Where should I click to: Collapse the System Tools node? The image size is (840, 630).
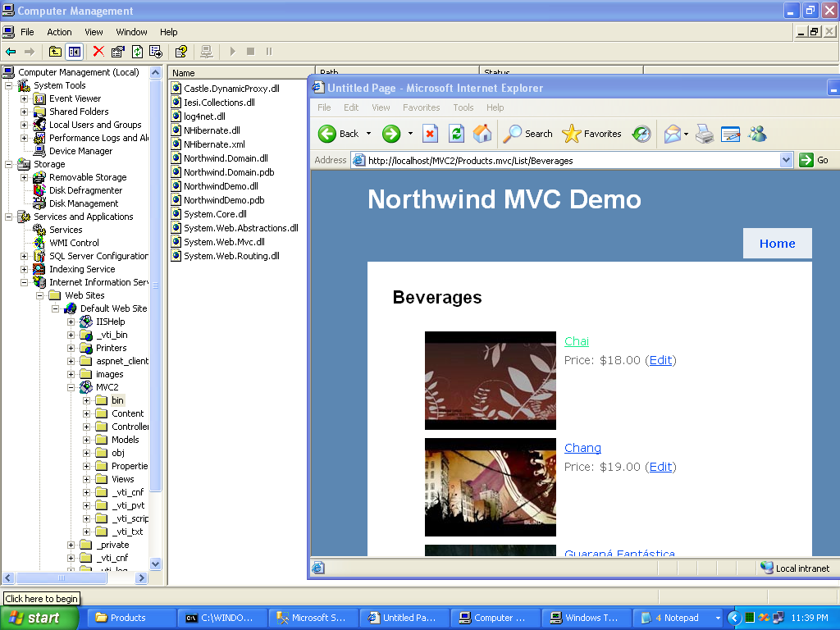click(x=8, y=85)
